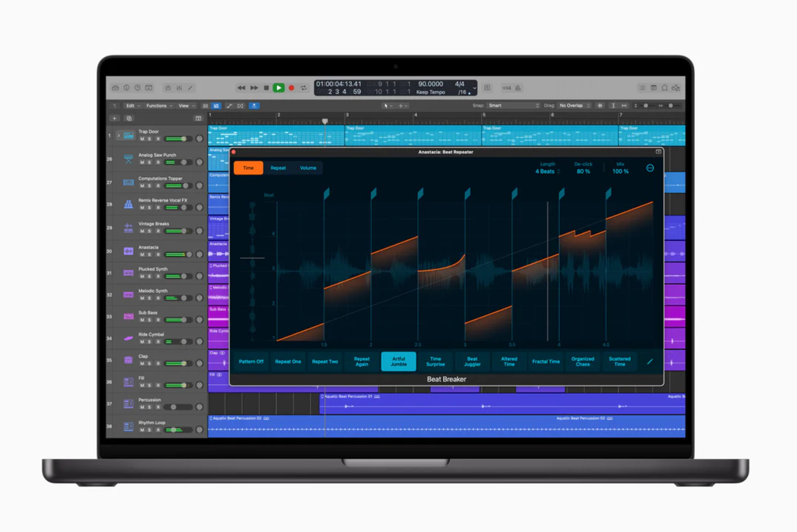This screenshot has width=797, height=532.
Task: Apply the Artful Jumble pattern preset
Action: coord(398,361)
